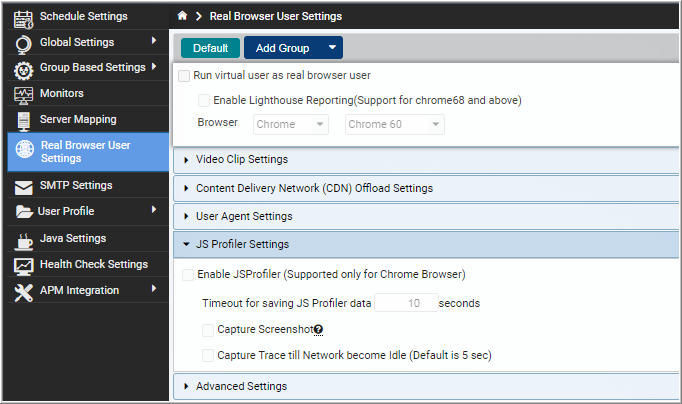Click the JS Profiler timeout seconds field
Image resolution: width=682 pixels, height=404 pixels.
(406, 303)
